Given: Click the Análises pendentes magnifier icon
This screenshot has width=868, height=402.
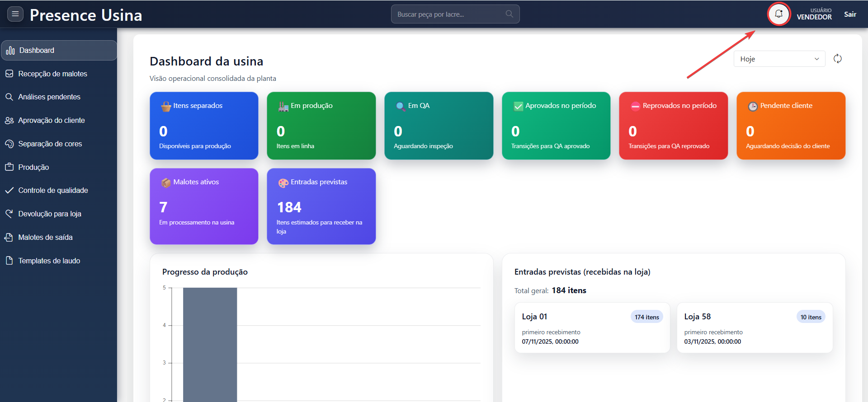Looking at the screenshot, I should point(9,97).
